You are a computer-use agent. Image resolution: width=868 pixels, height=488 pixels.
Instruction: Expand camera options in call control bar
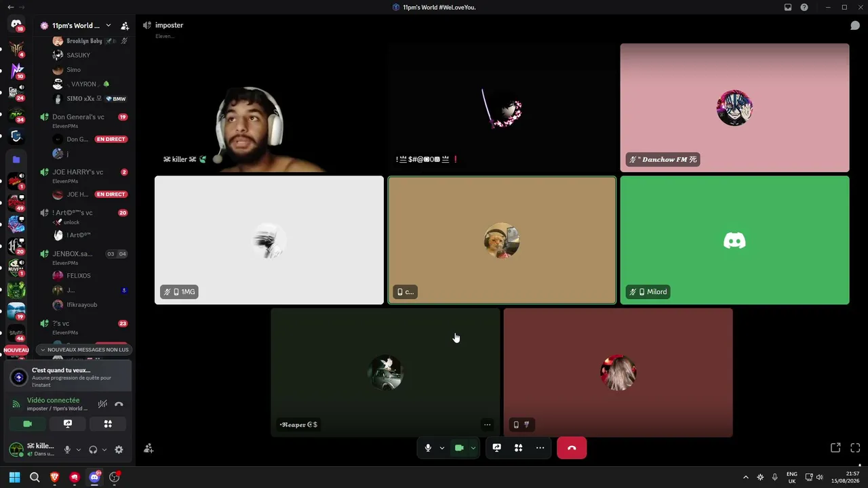tap(473, 448)
